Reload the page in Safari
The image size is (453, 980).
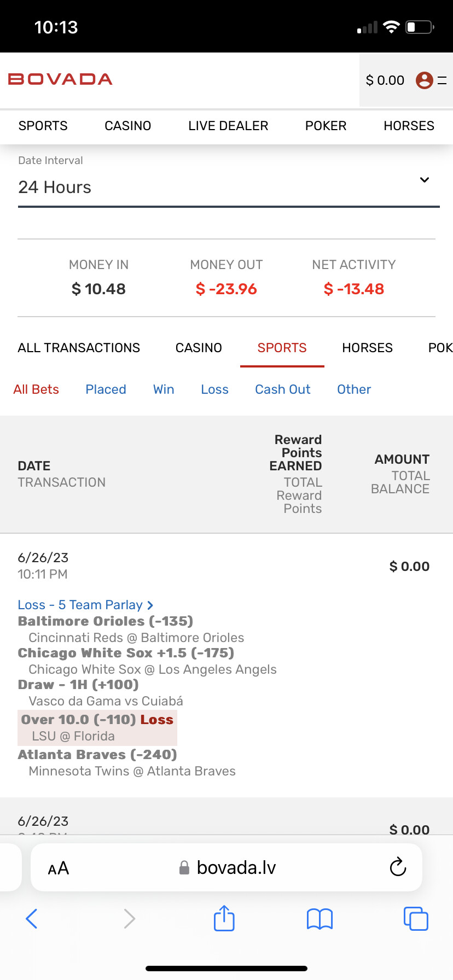click(x=398, y=867)
